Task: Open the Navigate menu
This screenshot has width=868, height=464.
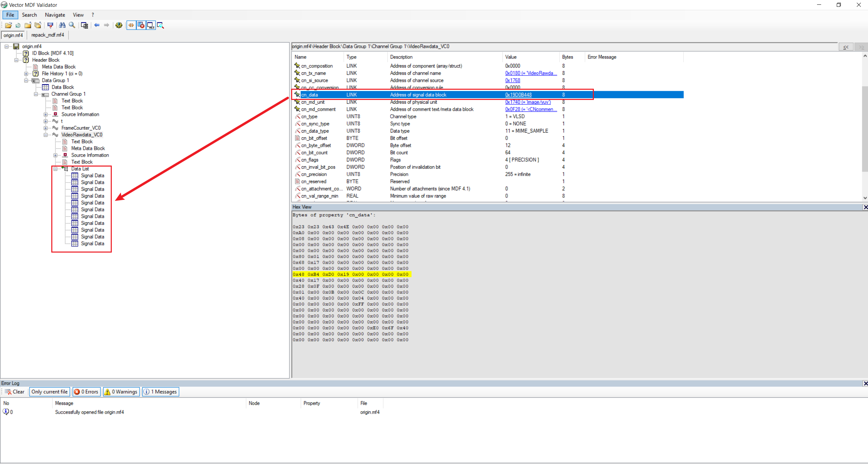Action: [55, 15]
